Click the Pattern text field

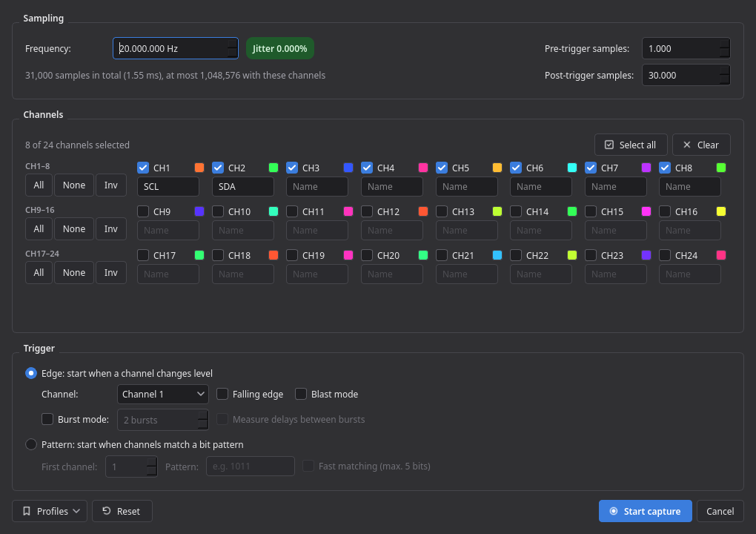pos(251,467)
